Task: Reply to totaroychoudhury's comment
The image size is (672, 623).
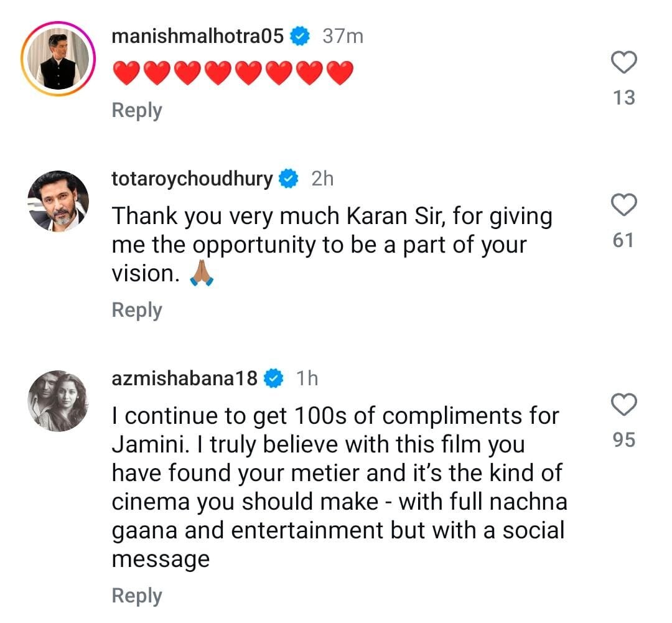Action: tap(136, 310)
